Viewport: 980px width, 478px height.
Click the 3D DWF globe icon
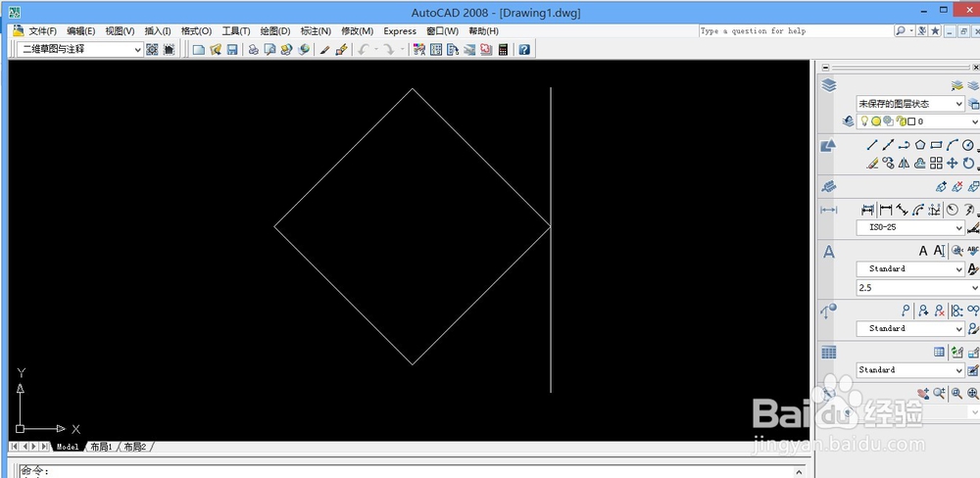pyautogui.click(x=304, y=49)
